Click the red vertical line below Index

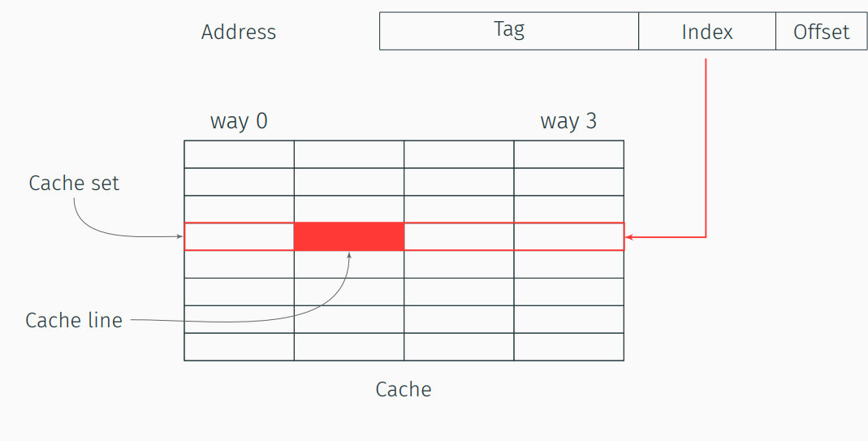coord(706,146)
